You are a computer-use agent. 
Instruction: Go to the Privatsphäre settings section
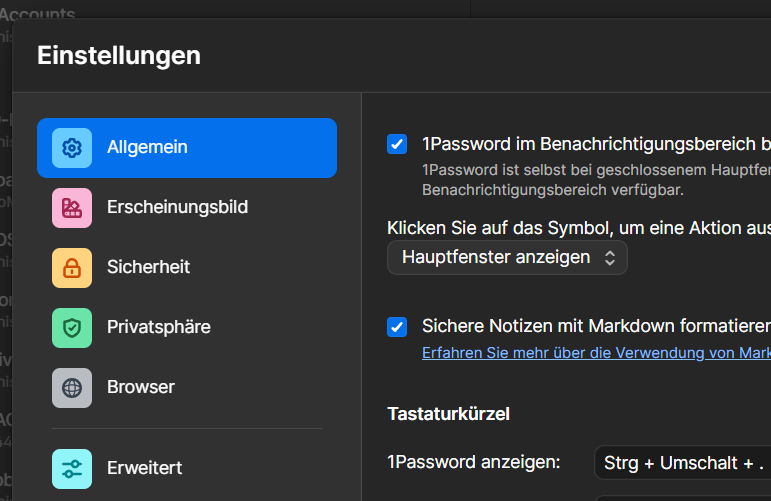coord(158,328)
